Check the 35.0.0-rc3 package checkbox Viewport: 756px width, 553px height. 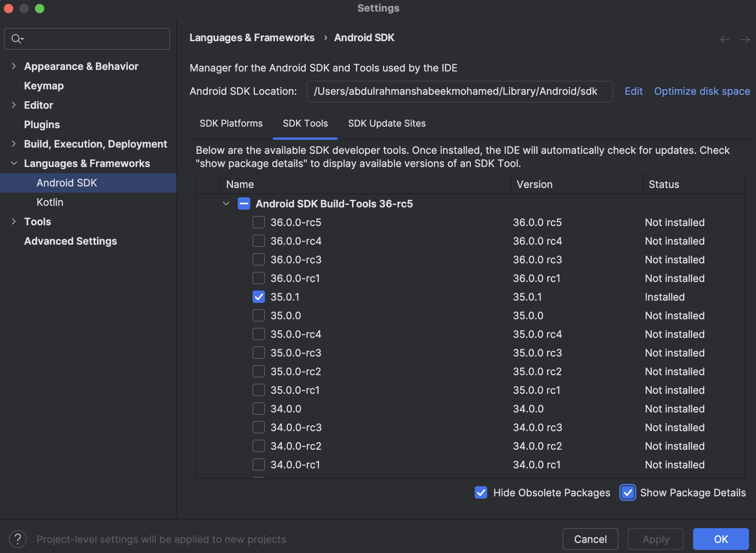pos(259,353)
